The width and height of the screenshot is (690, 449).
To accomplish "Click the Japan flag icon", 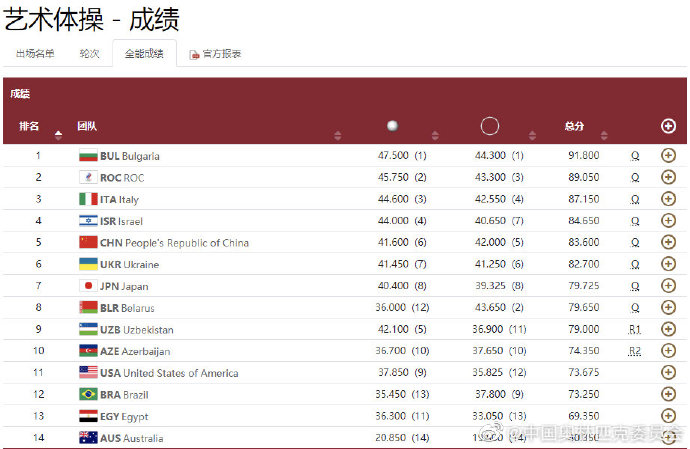I will click(x=88, y=286).
